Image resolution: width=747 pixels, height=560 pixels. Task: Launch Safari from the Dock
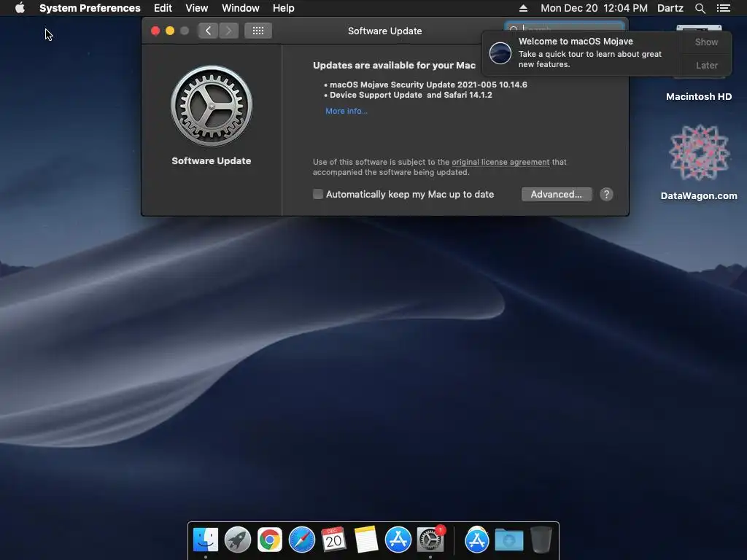[x=301, y=540]
